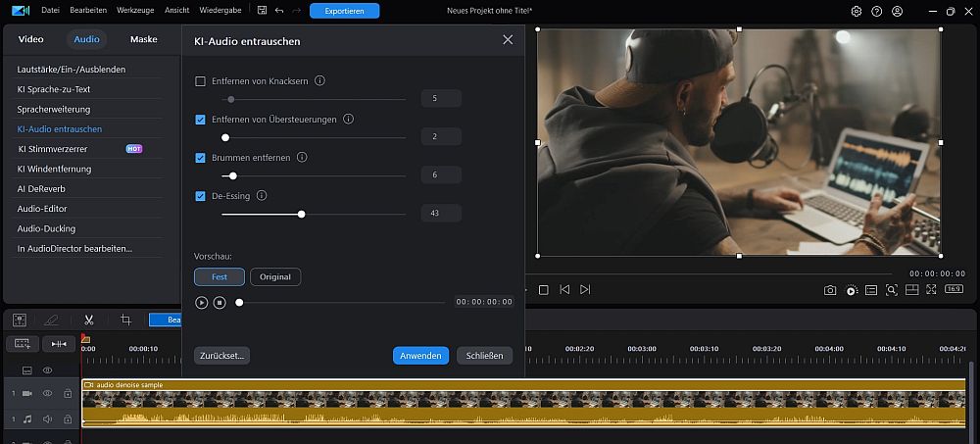This screenshot has height=444, width=980.
Task: Click the list-style icon in preview toolbar
Action: pyautogui.click(x=871, y=289)
